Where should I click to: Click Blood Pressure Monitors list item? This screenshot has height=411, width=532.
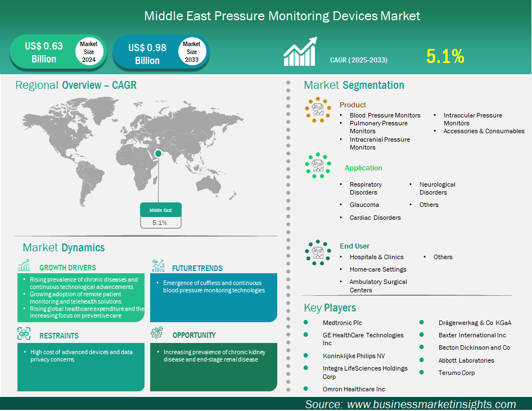click(385, 115)
